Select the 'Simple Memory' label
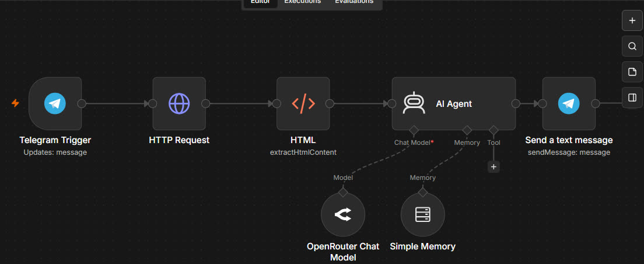 (422, 246)
